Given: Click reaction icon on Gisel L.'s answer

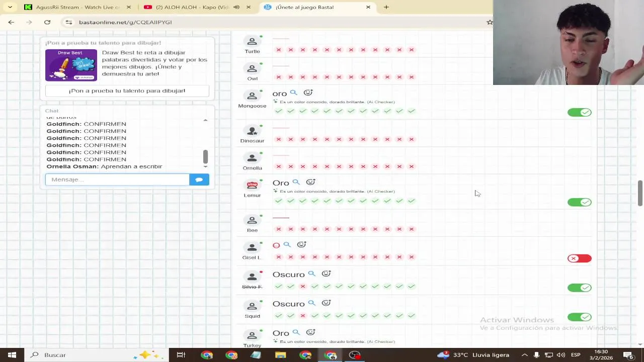Looking at the screenshot, I should coord(301,245).
